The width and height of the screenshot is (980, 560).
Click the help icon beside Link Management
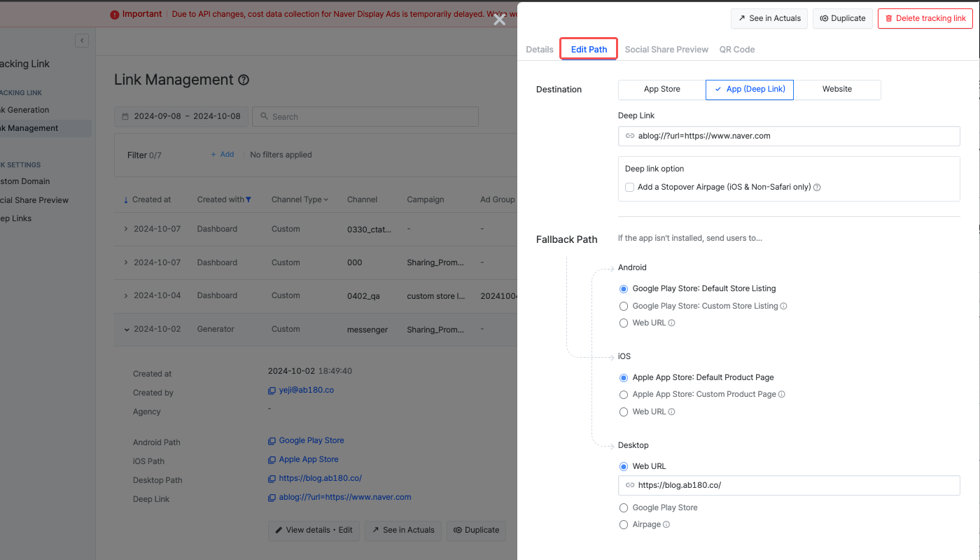[x=244, y=80]
